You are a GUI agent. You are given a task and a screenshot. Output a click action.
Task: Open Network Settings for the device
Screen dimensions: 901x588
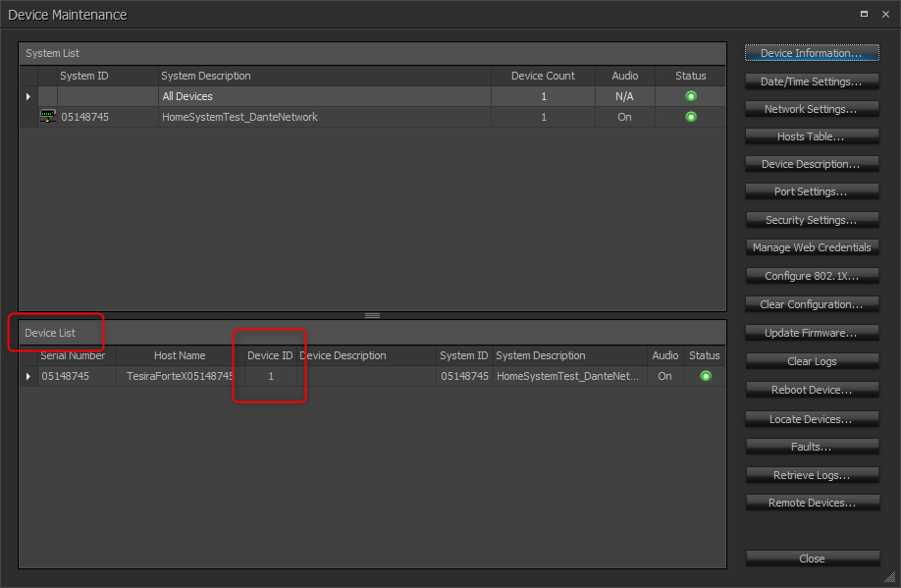(813, 109)
